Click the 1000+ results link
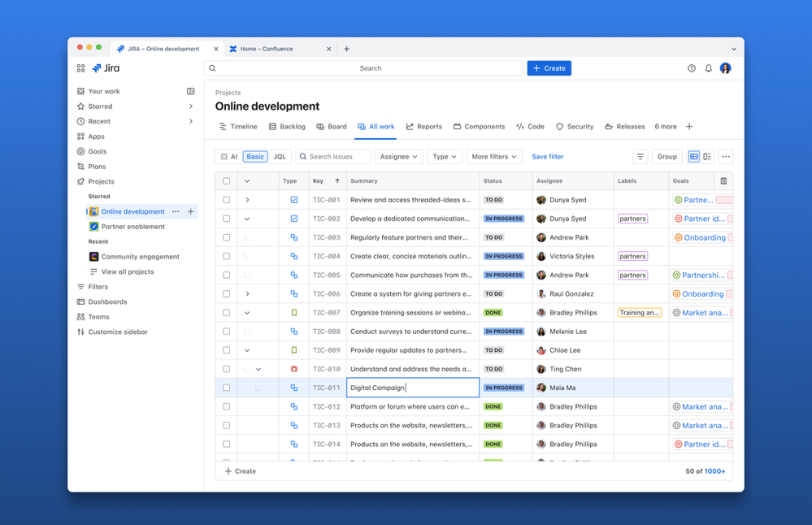The width and height of the screenshot is (812, 525). tap(714, 471)
